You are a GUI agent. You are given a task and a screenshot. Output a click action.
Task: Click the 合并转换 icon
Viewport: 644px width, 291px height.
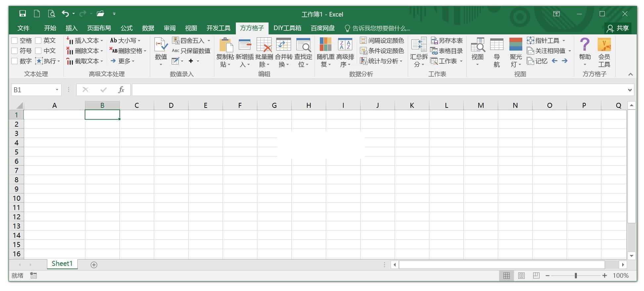click(x=283, y=45)
